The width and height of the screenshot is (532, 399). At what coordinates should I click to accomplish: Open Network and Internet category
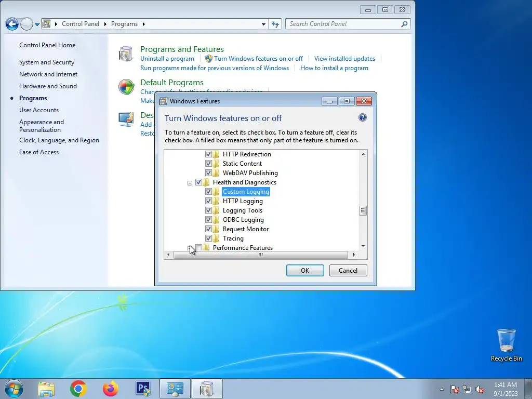pyautogui.click(x=48, y=74)
